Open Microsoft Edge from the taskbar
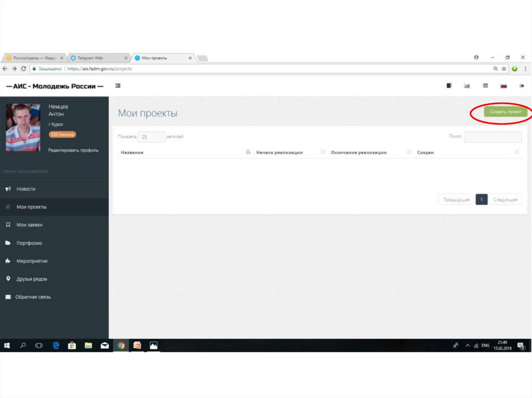The width and height of the screenshot is (532, 398). pyautogui.click(x=56, y=346)
